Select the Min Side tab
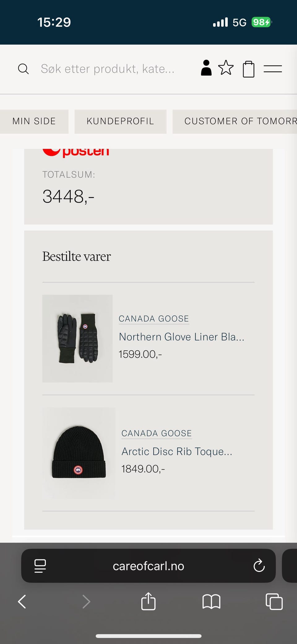297x644 pixels. pyautogui.click(x=34, y=121)
